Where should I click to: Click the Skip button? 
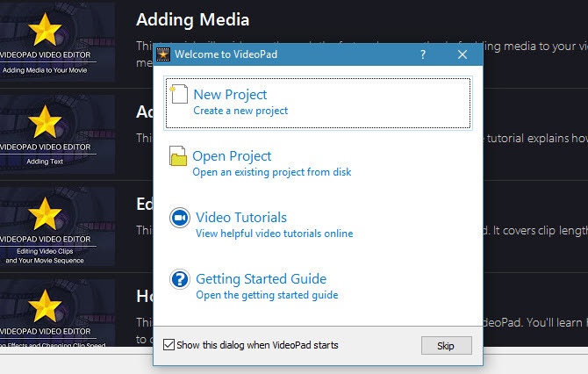[x=446, y=346]
